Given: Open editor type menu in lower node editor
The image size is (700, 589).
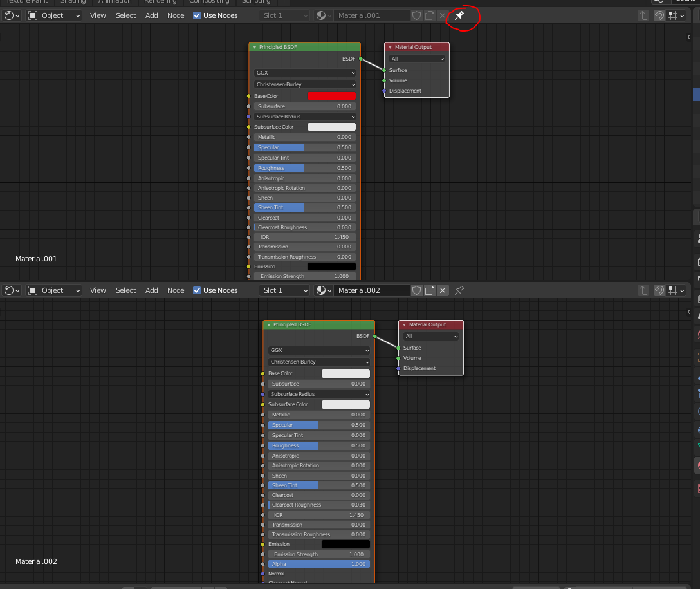Looking at the screenshot, I should click(x=12, y=290).
